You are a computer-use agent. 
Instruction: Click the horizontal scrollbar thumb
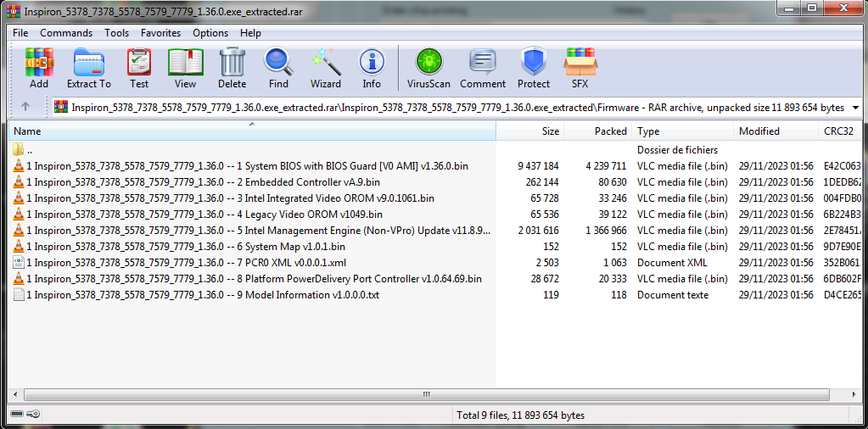click(x=426, y=395)
